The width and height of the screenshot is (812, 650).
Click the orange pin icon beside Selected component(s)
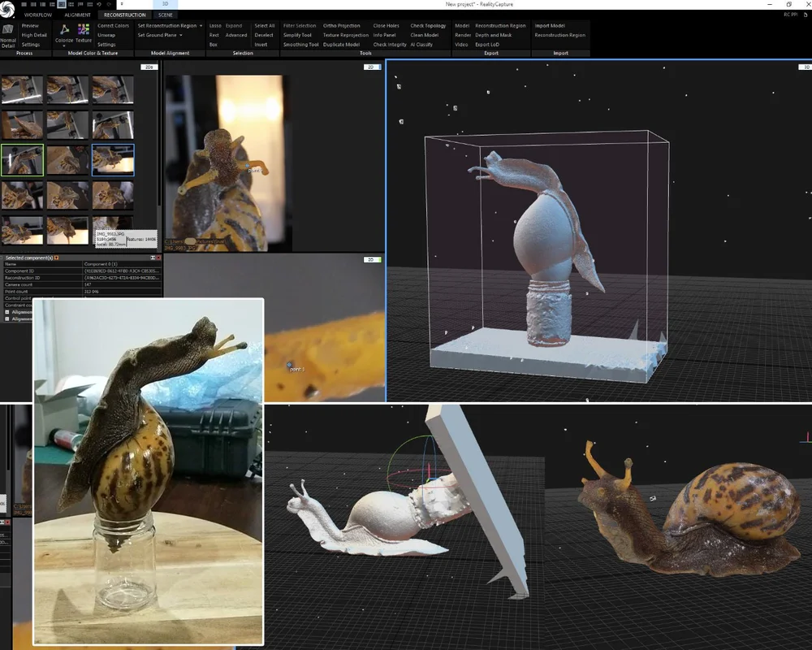pyautogui.click(x=57, y=258)
